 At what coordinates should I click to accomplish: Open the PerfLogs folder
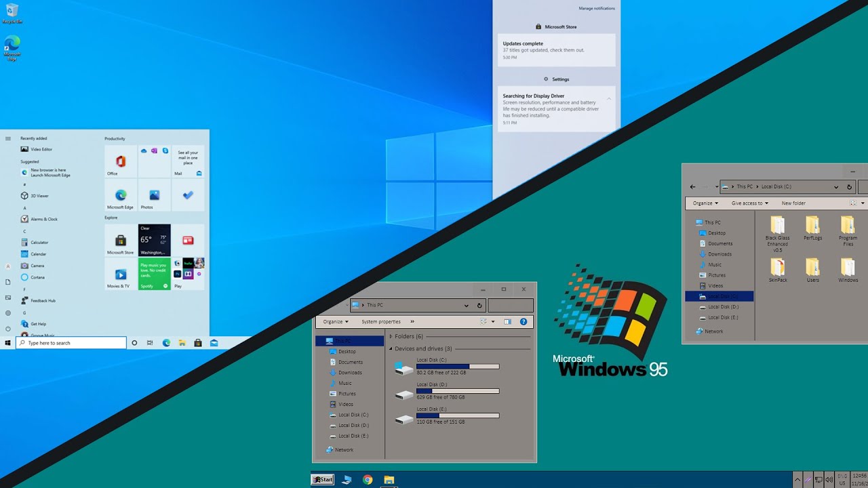pyautogui.click(x=812, y=228)
